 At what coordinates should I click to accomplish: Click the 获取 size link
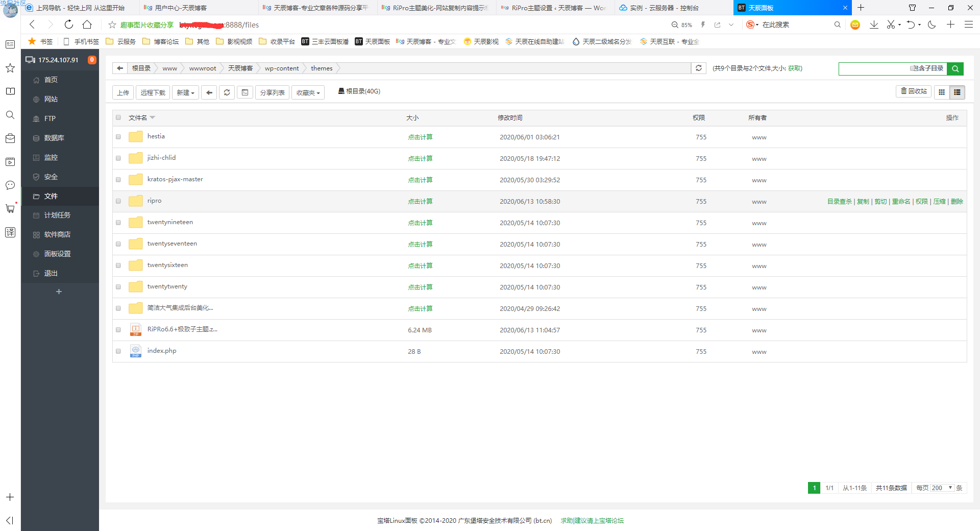pyautogui.click(x=794, y=68)
